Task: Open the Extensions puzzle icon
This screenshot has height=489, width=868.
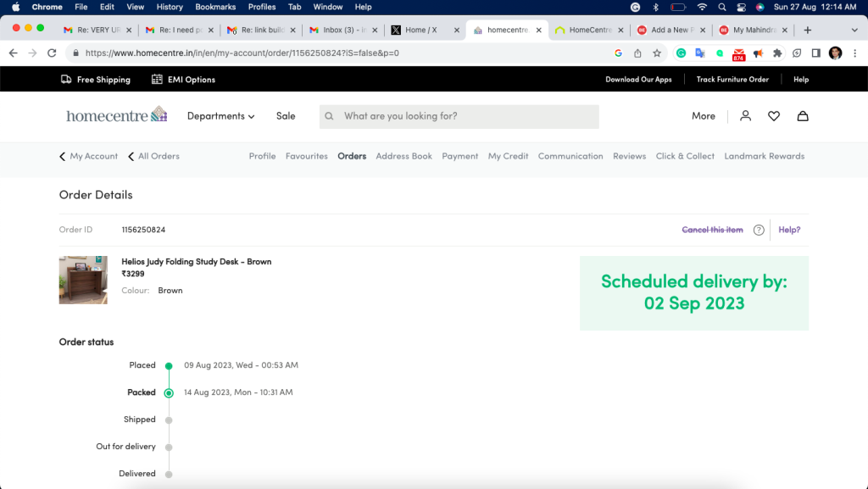Action: (x=777, y=53)
